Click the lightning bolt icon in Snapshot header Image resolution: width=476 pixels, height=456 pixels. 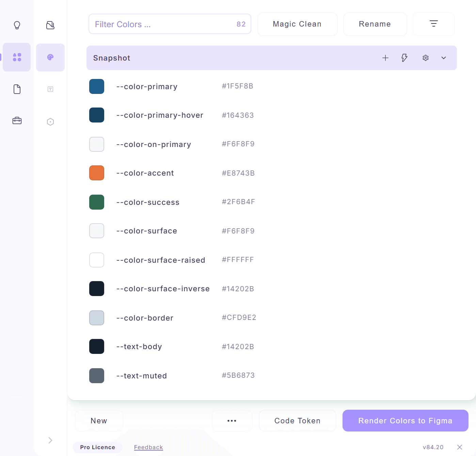point(404,58)
